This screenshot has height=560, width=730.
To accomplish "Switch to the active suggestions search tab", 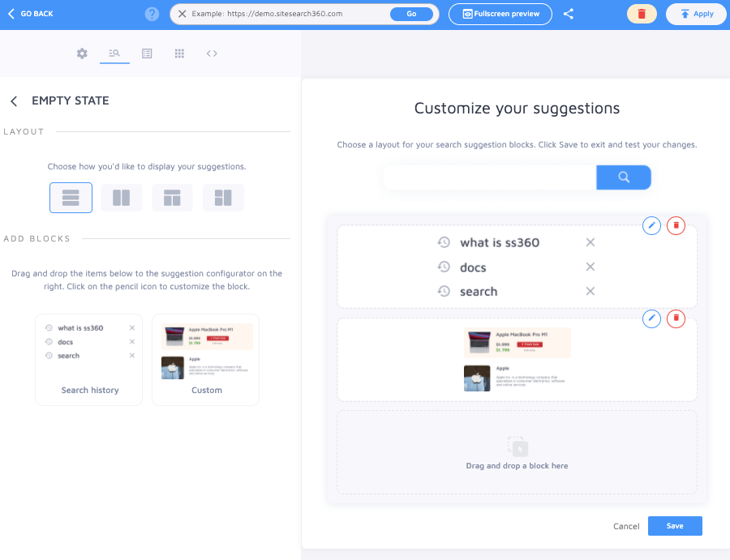I will [114, 53].
